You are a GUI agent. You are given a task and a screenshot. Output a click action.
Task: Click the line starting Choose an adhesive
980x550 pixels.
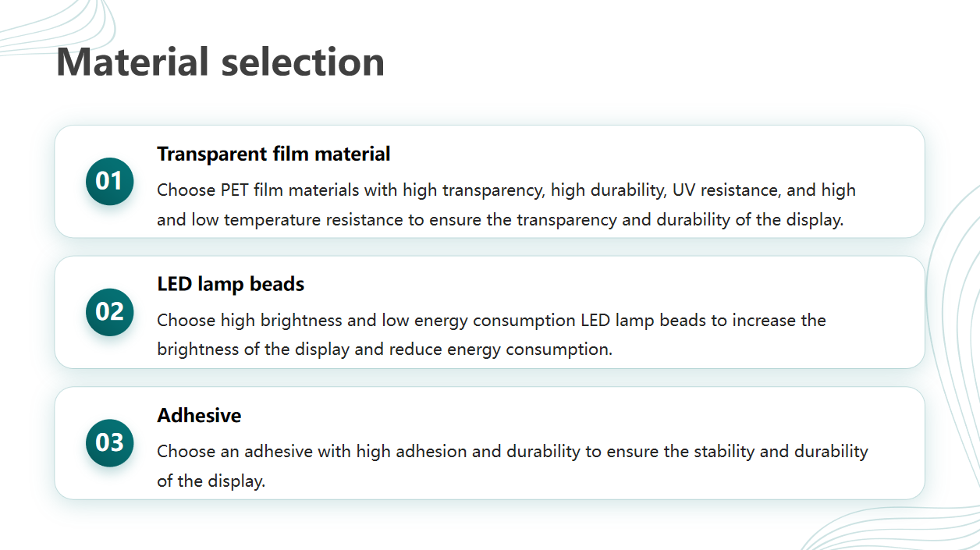click(x=513, y=452)
